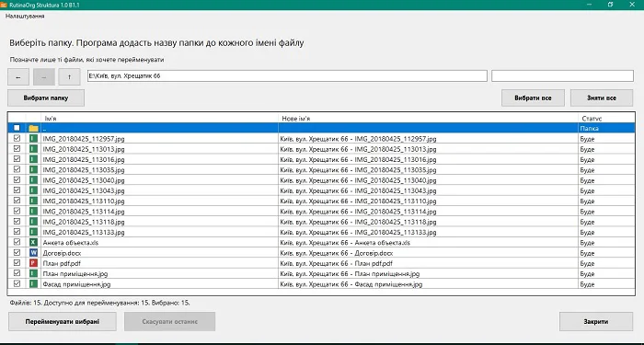Click new name 'Київ. вул. Хрещатик 66 - Договір.docx'
The height and width of the screenshot is (345, 644).
(337, 253)
